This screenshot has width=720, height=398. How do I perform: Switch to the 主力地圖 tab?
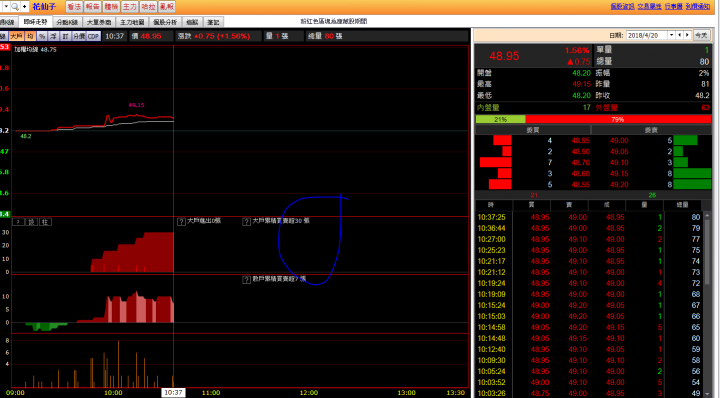[132, 22]
